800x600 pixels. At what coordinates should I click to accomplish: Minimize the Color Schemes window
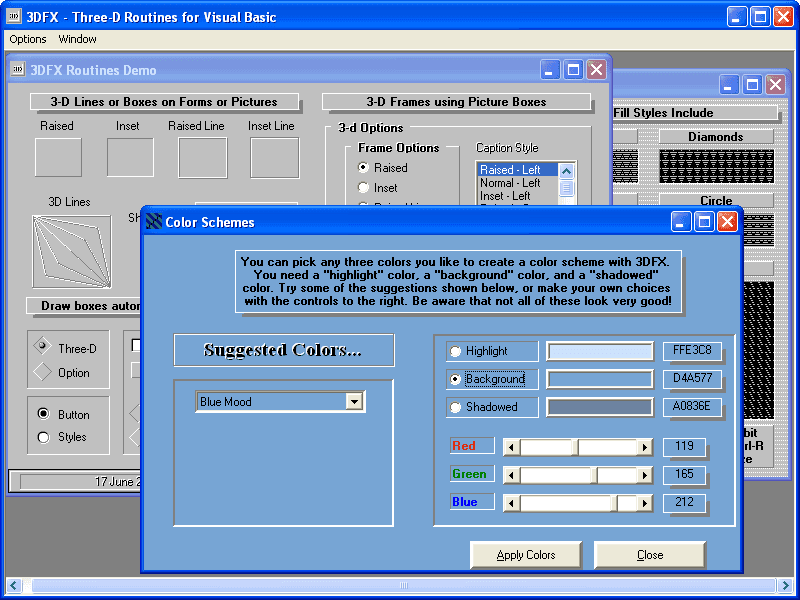(681, 222)
